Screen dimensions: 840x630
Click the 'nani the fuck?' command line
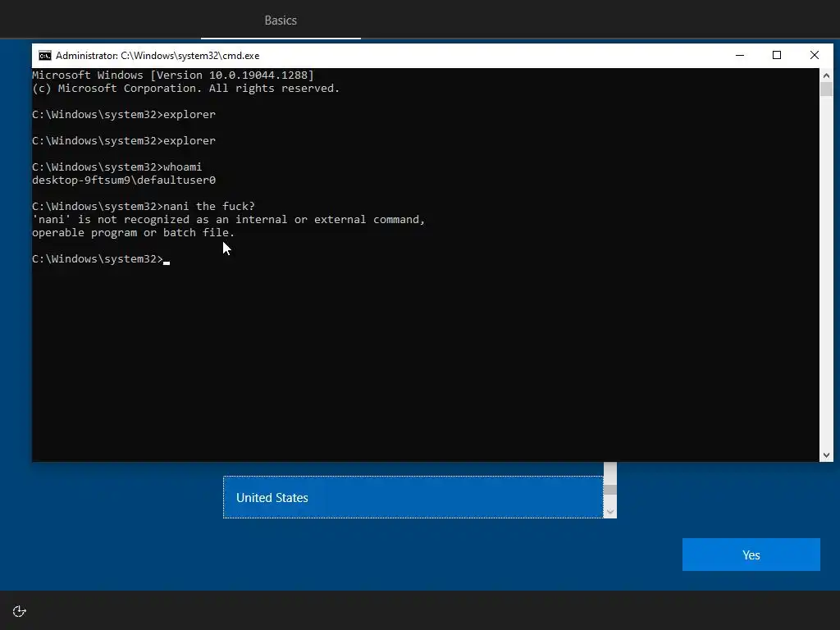144,206
